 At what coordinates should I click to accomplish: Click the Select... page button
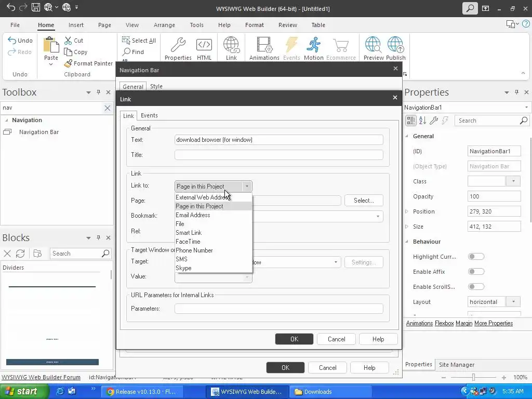coord(364,200)
